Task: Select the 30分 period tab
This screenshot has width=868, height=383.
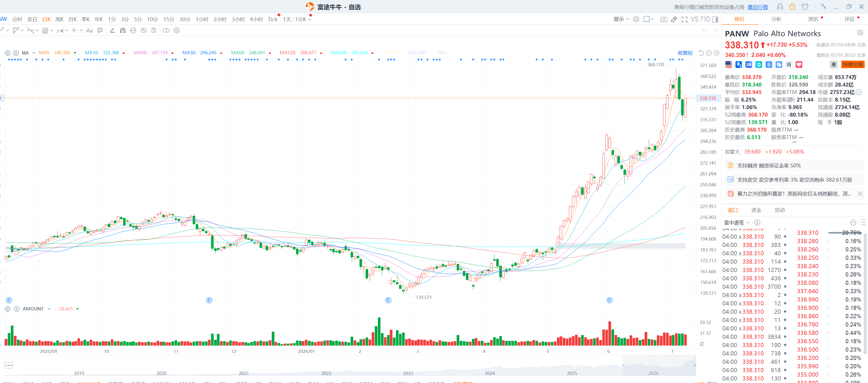Action: [185, 19]
